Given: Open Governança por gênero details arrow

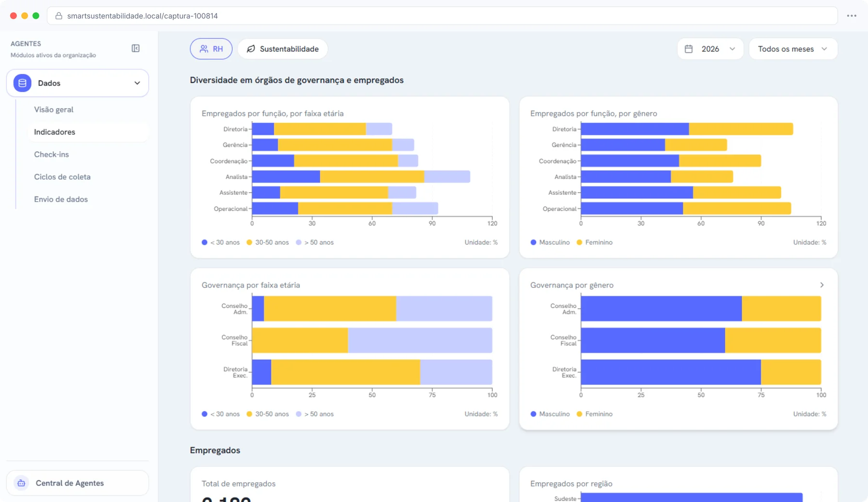Looking at the screenshot, I should [x=822, y=285].
